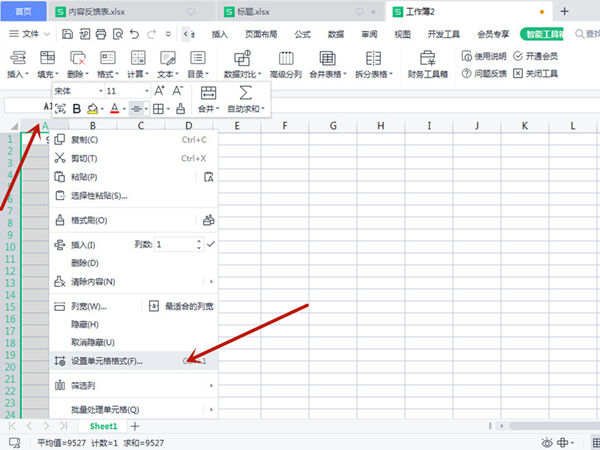The width and height of the screenshot is (600, 450).
Task: Click the format painter brush in mini toolbar
Action: pyautogui.click(x=180, y=109)
